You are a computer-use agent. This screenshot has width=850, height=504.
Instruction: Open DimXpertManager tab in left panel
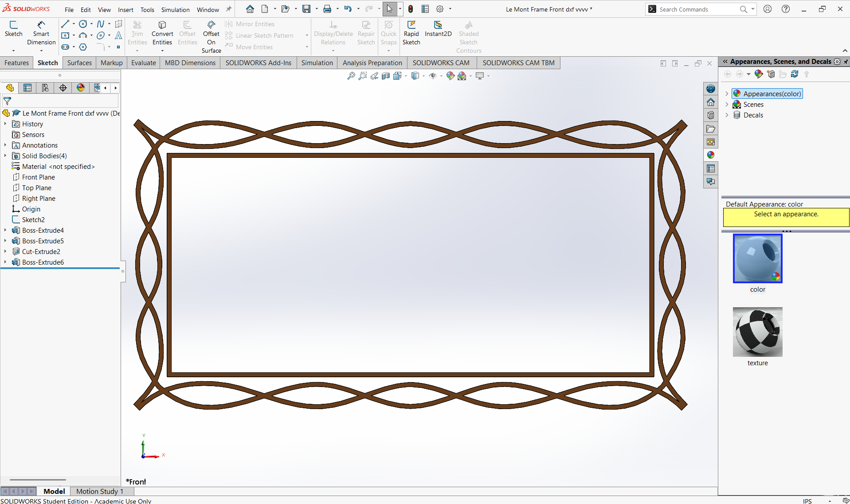pyautogui.click(x=63, y=88)
